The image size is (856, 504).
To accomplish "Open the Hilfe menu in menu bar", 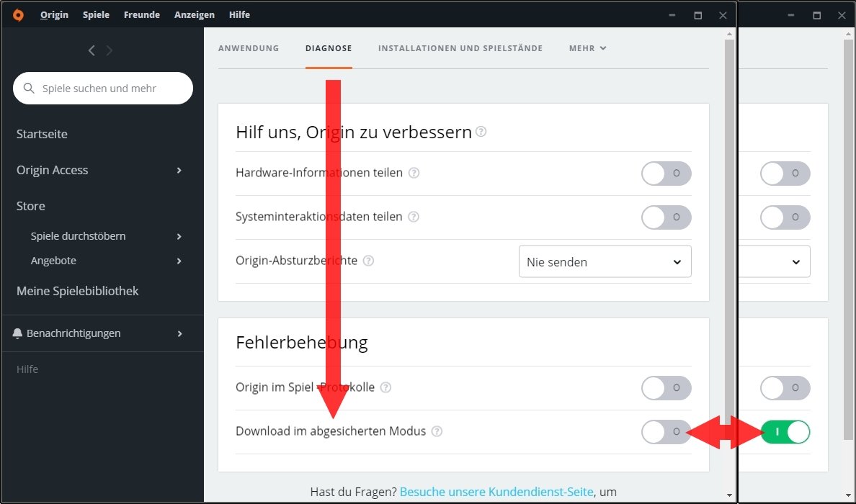I will 240,14.
